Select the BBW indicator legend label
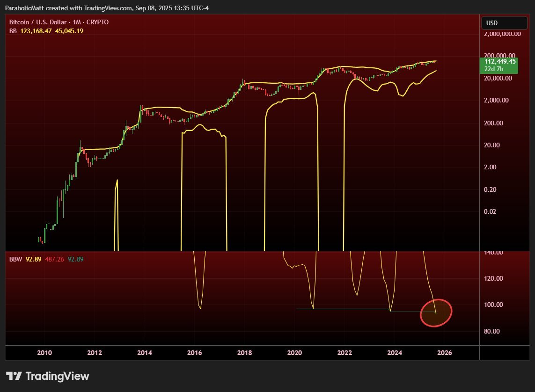The image size is (535, 392). point(15,259)
